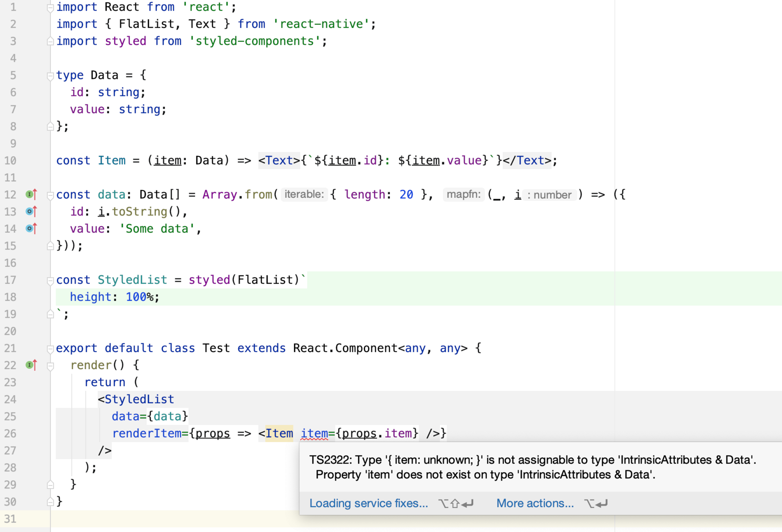Click the implements gutter icon on line 22
The width and height of the screenshot is (782, 532).
click(x=31, y=365)
